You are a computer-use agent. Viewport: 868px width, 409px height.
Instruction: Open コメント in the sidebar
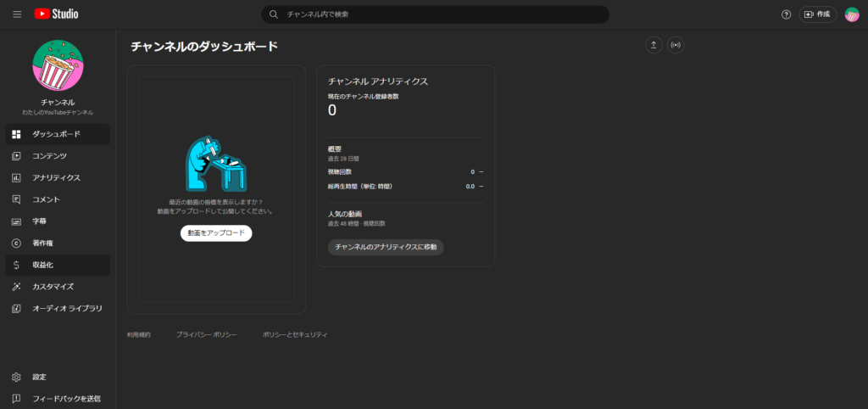pos(46,199)
